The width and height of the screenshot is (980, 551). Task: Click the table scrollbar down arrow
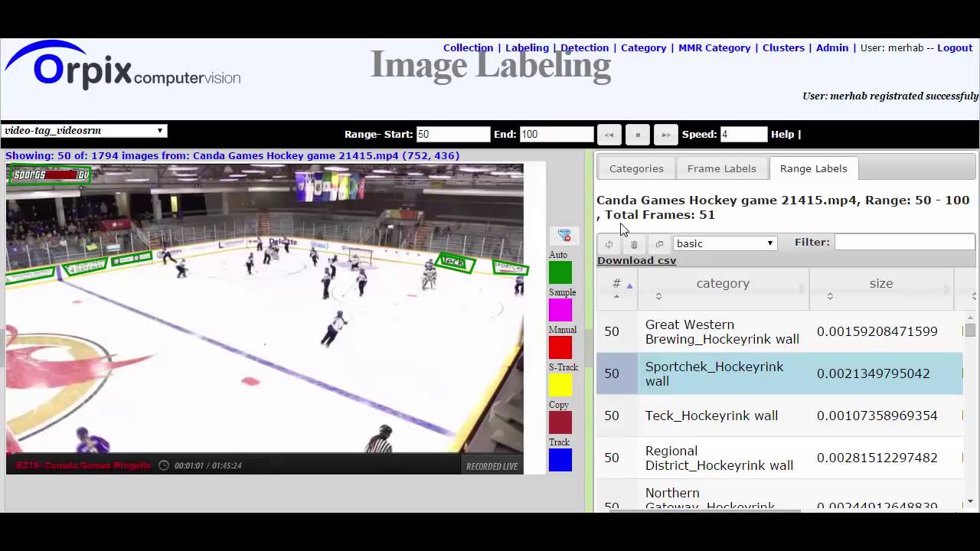(970, 501)
